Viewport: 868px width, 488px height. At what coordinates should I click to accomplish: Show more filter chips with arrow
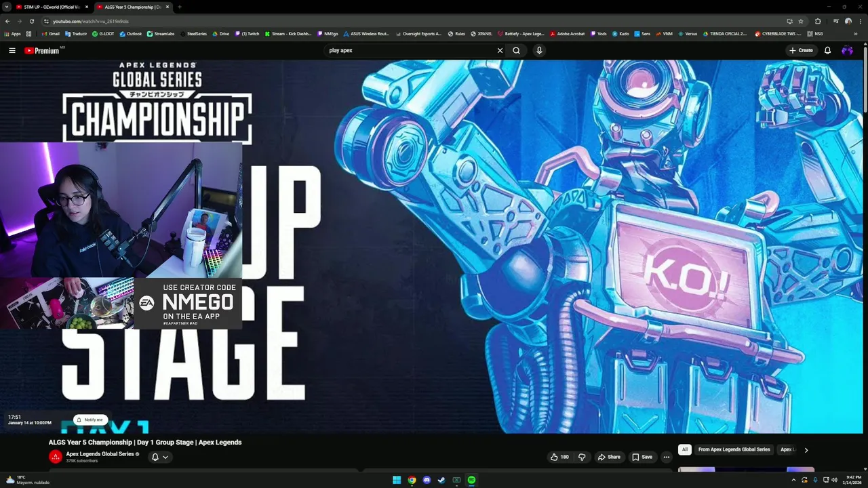pos(806,450)
